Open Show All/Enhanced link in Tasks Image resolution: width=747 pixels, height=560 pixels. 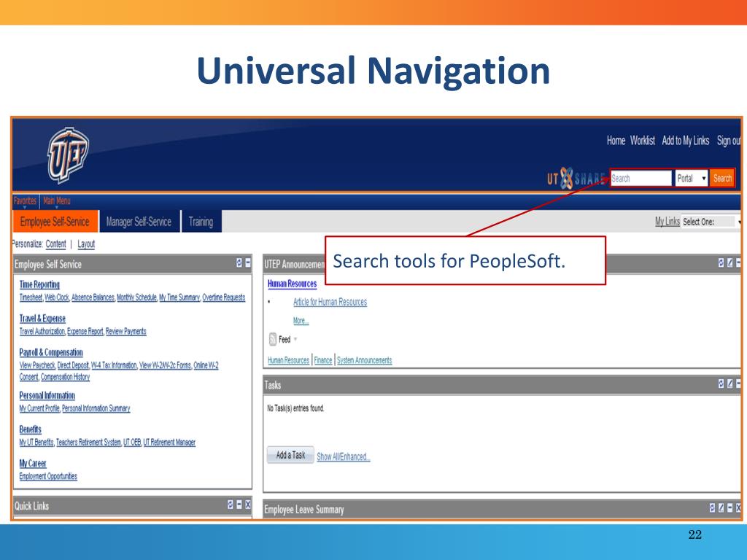344,456
